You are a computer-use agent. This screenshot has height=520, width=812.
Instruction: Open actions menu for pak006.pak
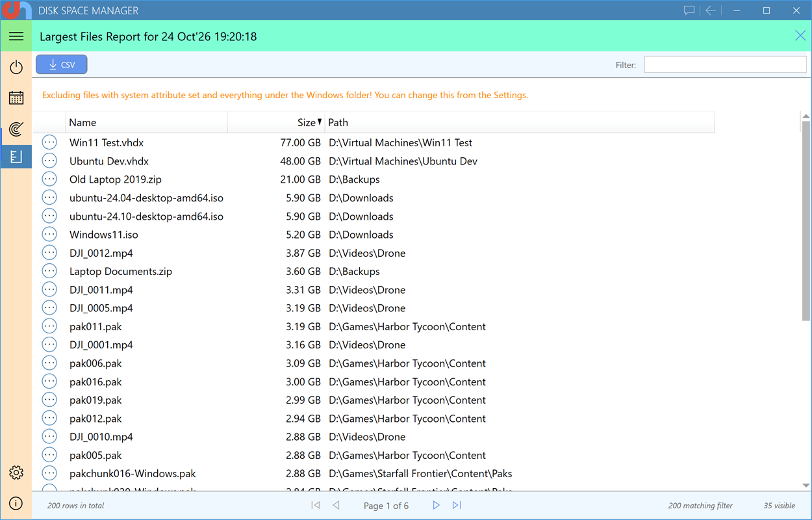click(49, 363)
